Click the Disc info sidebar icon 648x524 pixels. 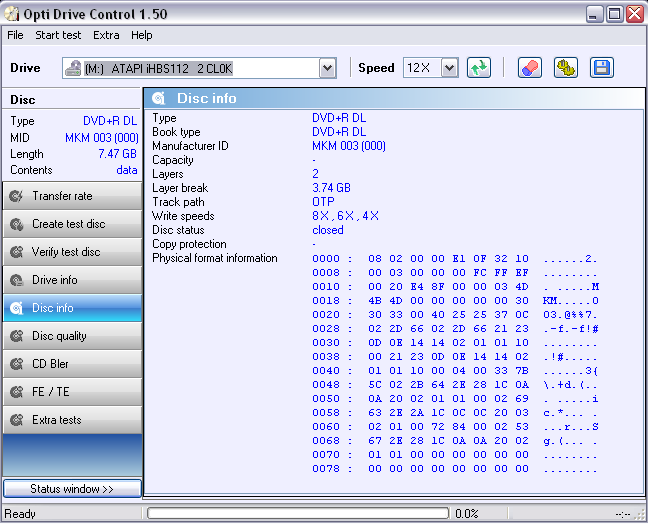click(16, 308)
